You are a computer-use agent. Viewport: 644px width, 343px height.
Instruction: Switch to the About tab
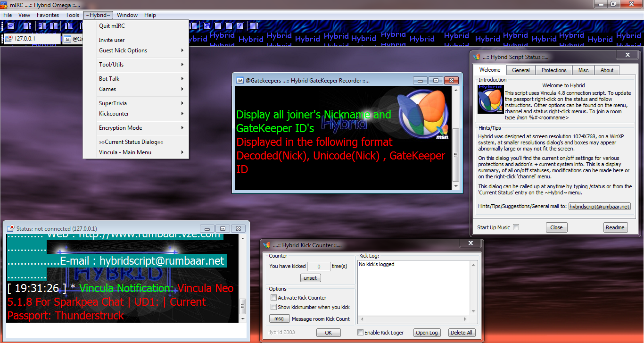(607, 70)
